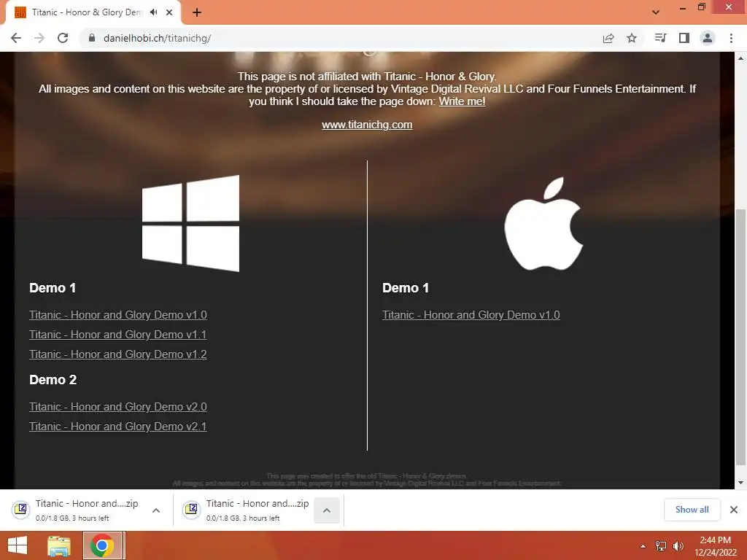This screenshot has height=560, width=747.
Task: Show hidden system tray icons
Action: pos(643,546)
